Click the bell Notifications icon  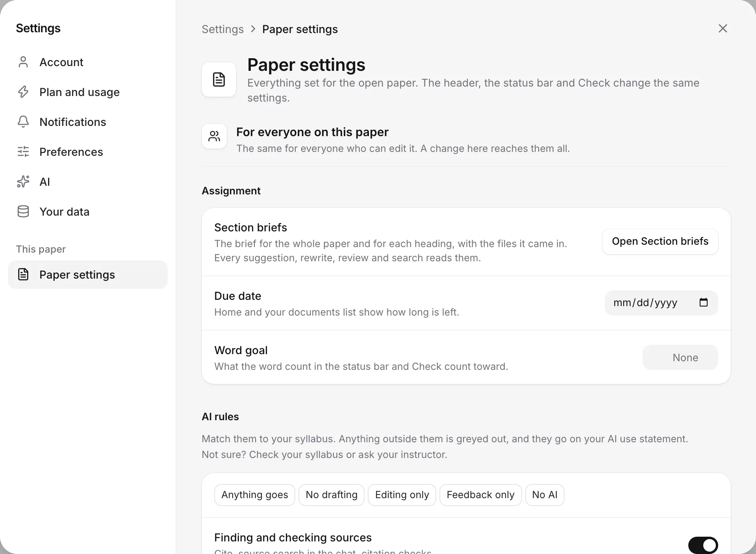(23, 122)
